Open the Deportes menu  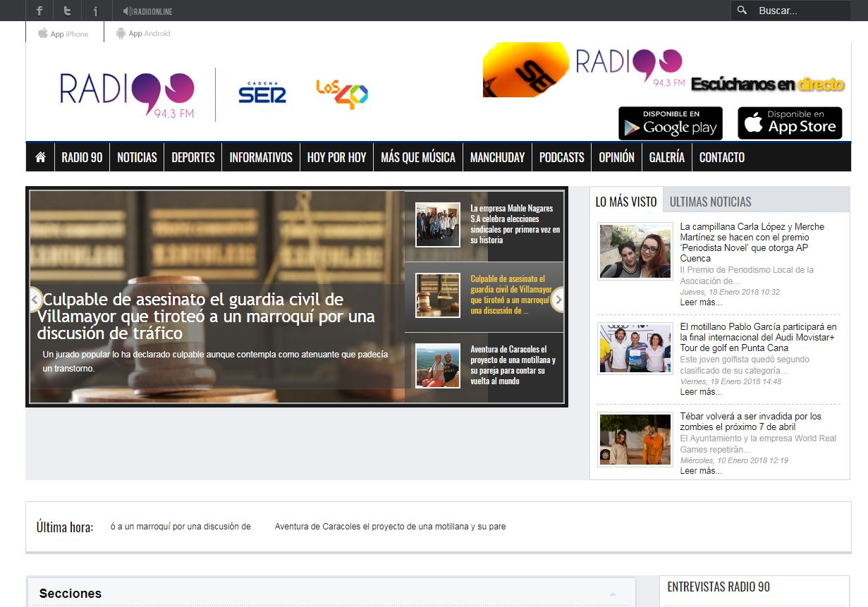[x=193, y=157]
